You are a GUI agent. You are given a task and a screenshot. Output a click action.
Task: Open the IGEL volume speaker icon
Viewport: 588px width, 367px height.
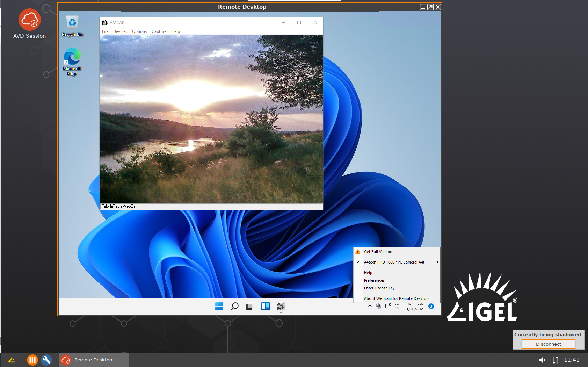click(542, 360)
